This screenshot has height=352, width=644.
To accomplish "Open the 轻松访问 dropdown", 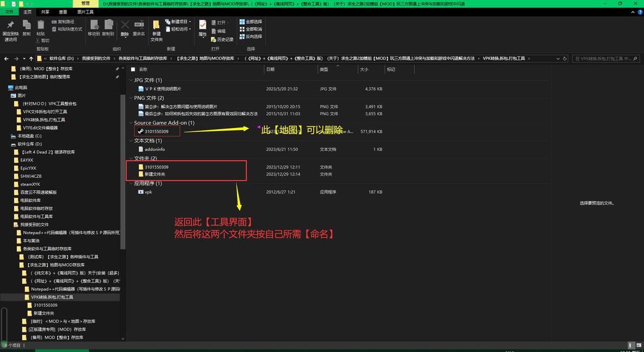I will coord(178,29).
